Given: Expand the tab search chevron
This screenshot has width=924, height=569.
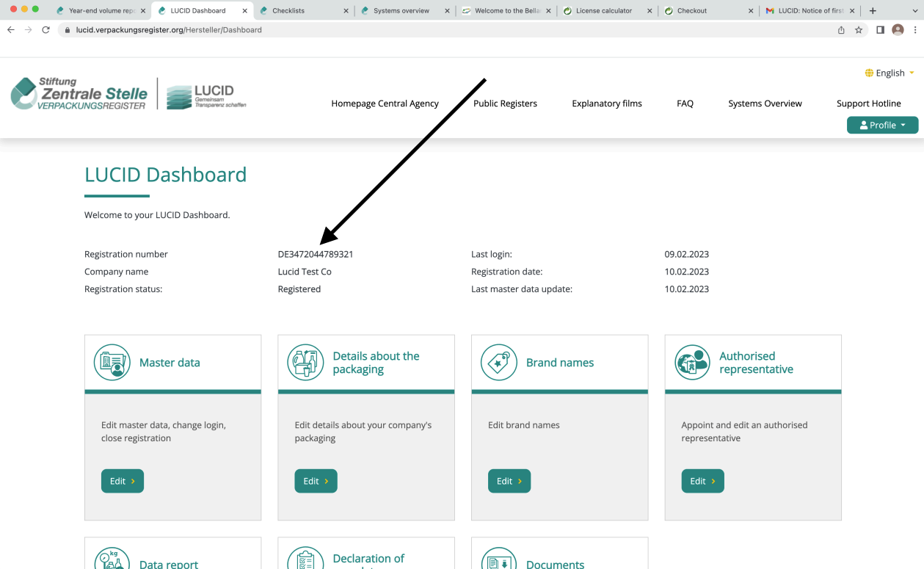Looking at the screenshot, I should point(914,11).
